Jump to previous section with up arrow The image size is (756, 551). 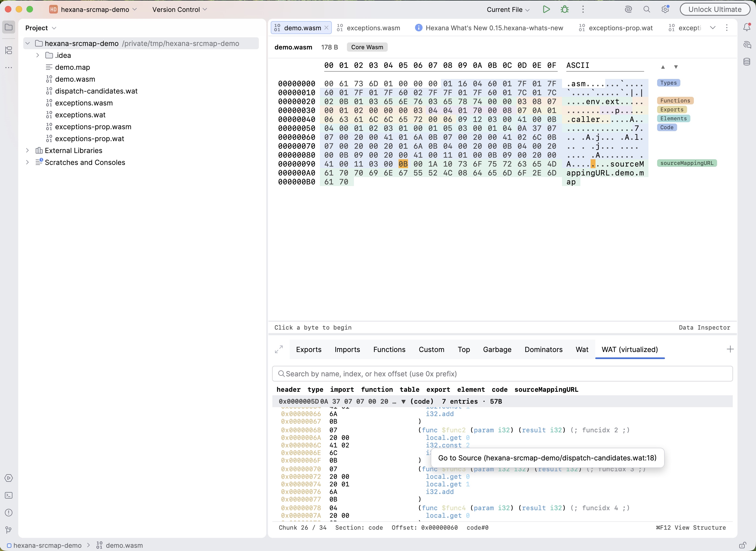(x=663, y=67)
